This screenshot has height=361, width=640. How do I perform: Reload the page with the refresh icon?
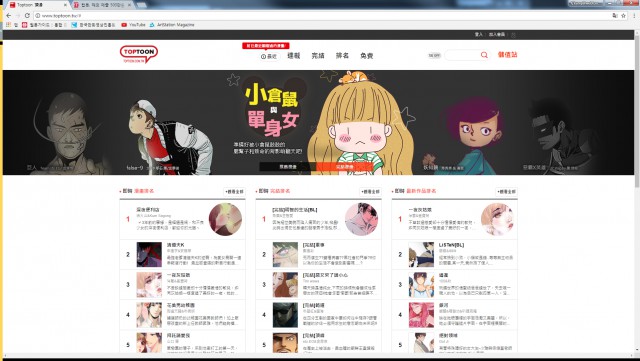(27, 16)
